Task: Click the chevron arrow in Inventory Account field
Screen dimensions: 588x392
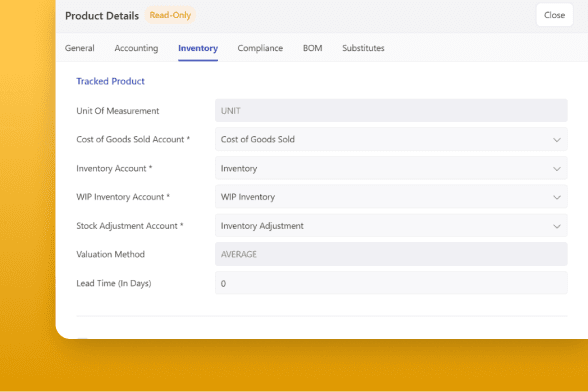Action: coord(556,169)
